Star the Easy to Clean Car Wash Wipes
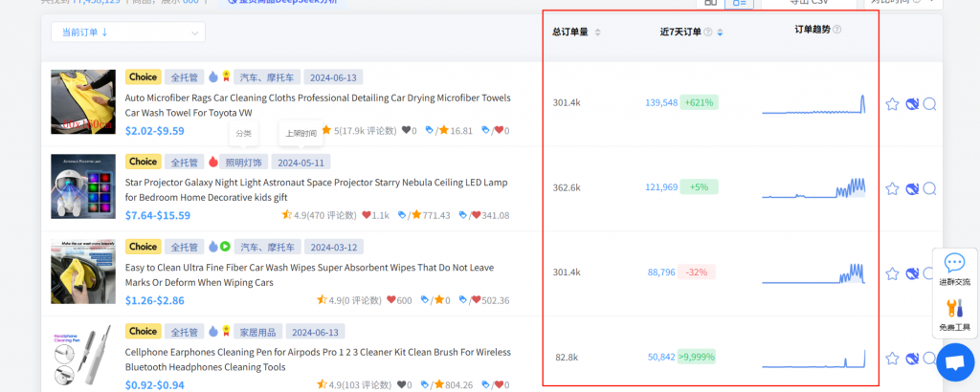The image size is (980, 392). coord(892,274)
